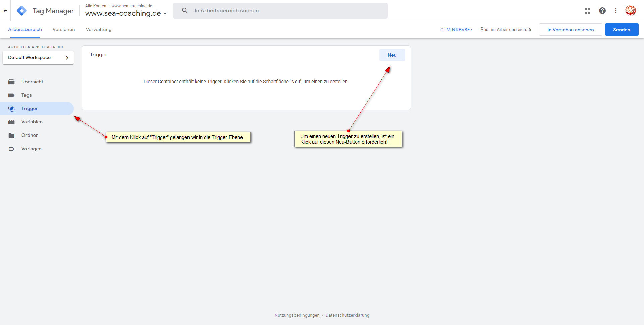Open Tags in the sidebar

coord(37,95)
